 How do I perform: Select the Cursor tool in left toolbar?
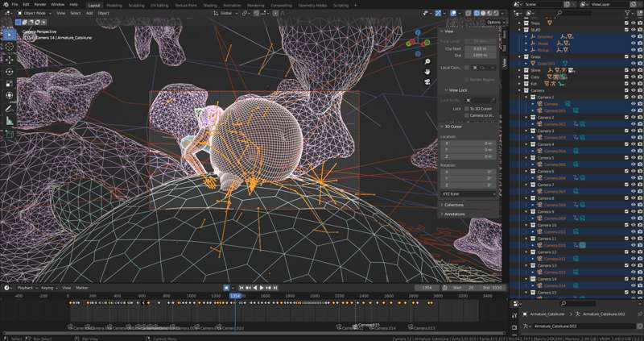coord(10,47)
